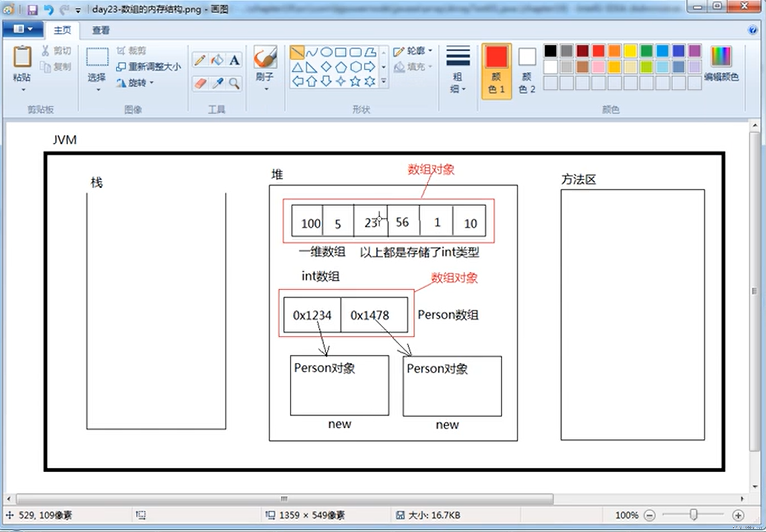Pick the Pentagon shape
The image size is (766, 532).
(341, 67)
